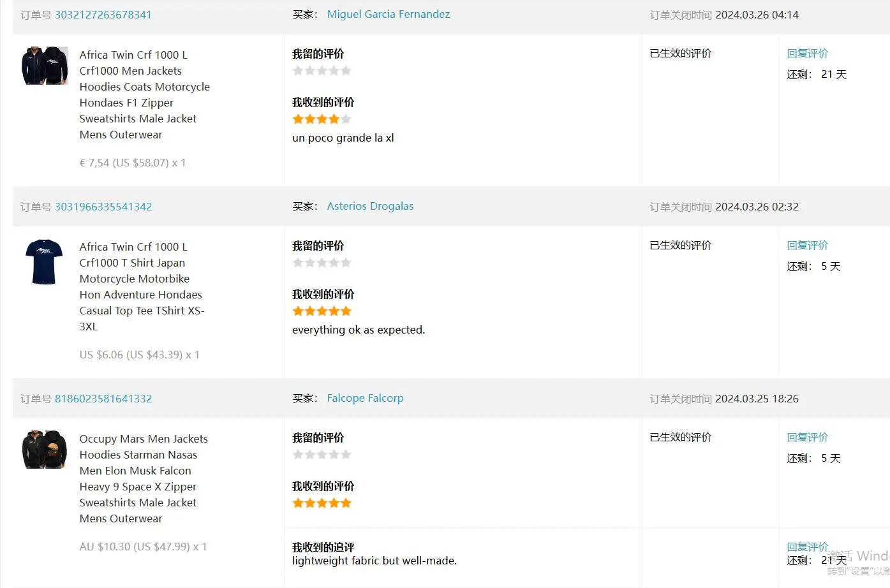This screenshot has height=588, width=890.
Task: Open order number 3032127263678341
Action: click(103, 15)
